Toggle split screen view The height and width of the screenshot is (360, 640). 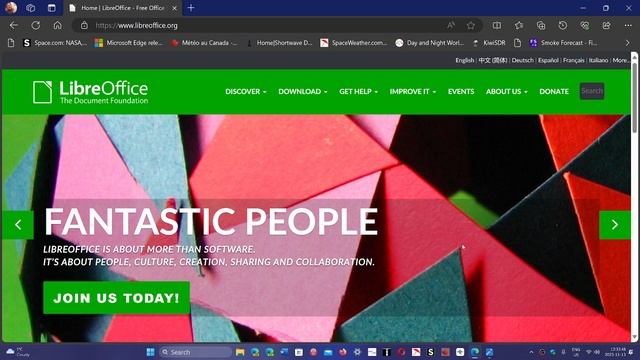(497, 25)
